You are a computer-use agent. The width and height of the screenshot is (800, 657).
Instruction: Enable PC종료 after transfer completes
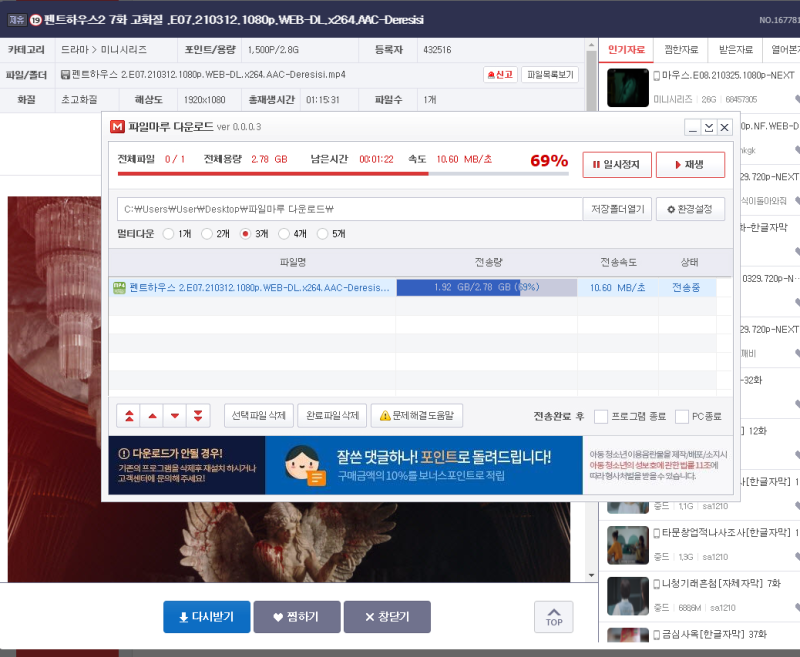682,416
